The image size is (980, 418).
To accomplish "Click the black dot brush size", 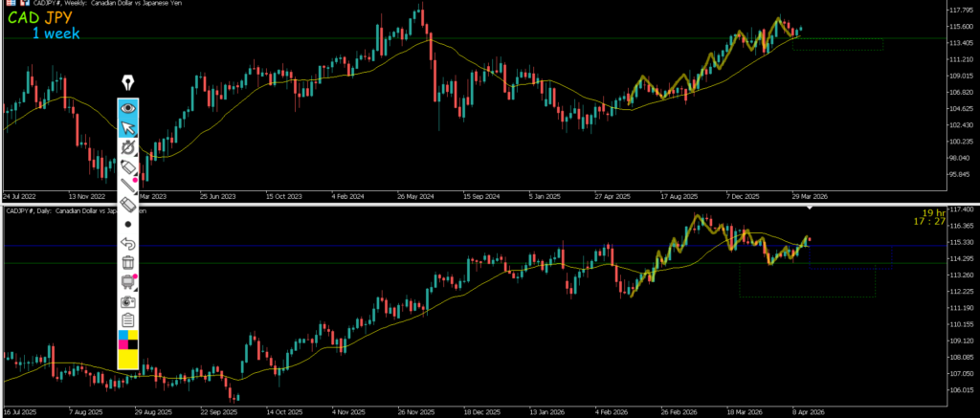I will coord(127,224).
